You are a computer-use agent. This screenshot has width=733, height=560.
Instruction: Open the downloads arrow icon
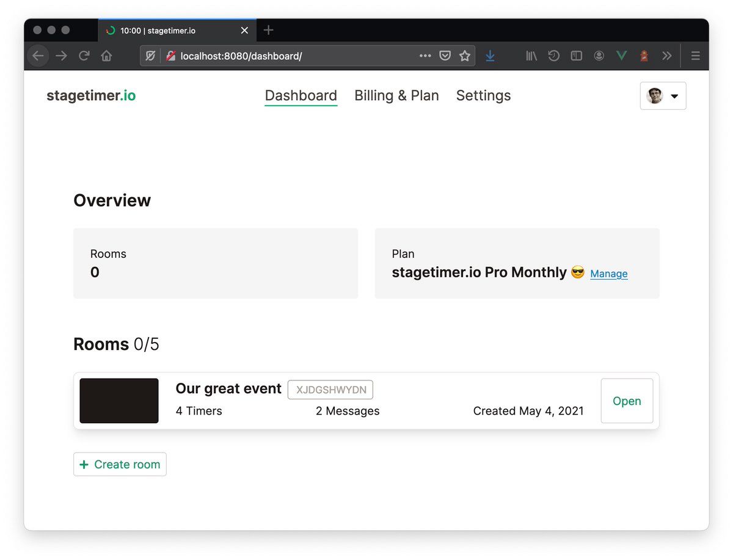click(x=490, y=56)
